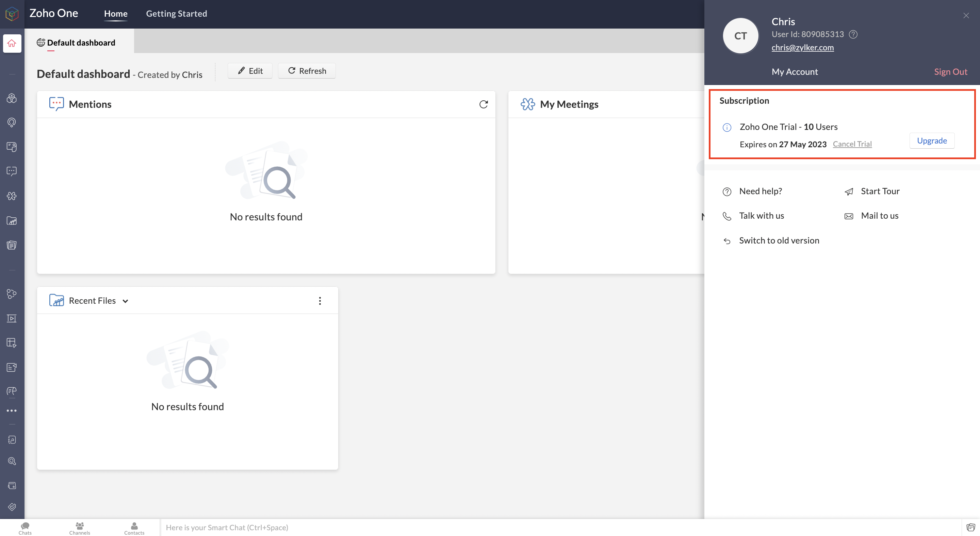Viewport: 980px width, 536px height.
Task: Click the User Id help question icon
Action: (x=853, y=34)
